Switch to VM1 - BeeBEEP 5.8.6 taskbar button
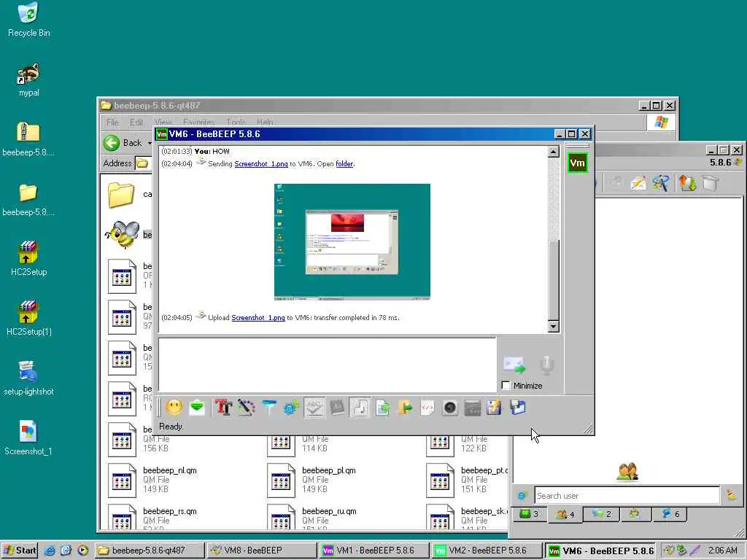Viewport: 747px width, 560px height. point(374,551)
